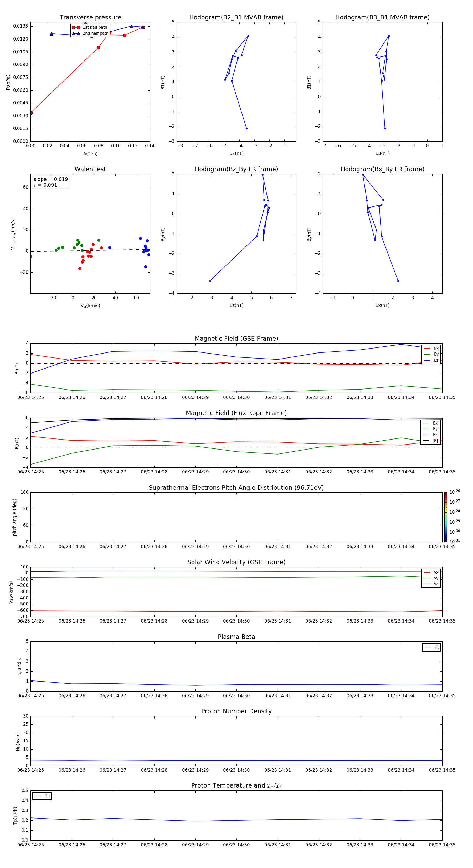Click the colorbar bottom tick label 10^-31

[454, 542]
